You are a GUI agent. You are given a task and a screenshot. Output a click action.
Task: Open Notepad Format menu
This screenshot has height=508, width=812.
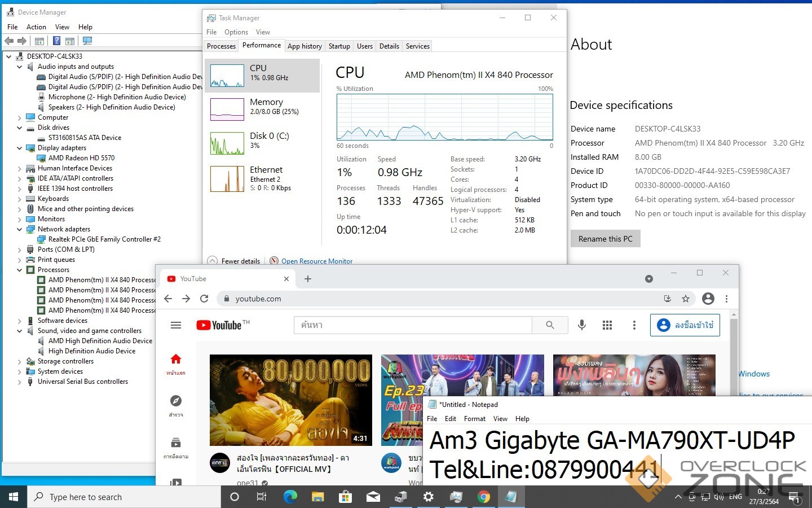point(474,419)
